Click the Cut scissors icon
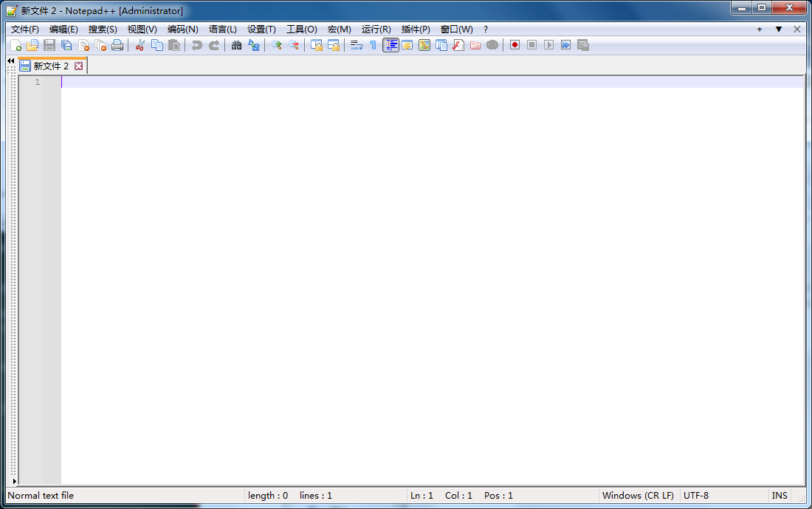This screenshot has width=812, height=509. click(140, 45)
